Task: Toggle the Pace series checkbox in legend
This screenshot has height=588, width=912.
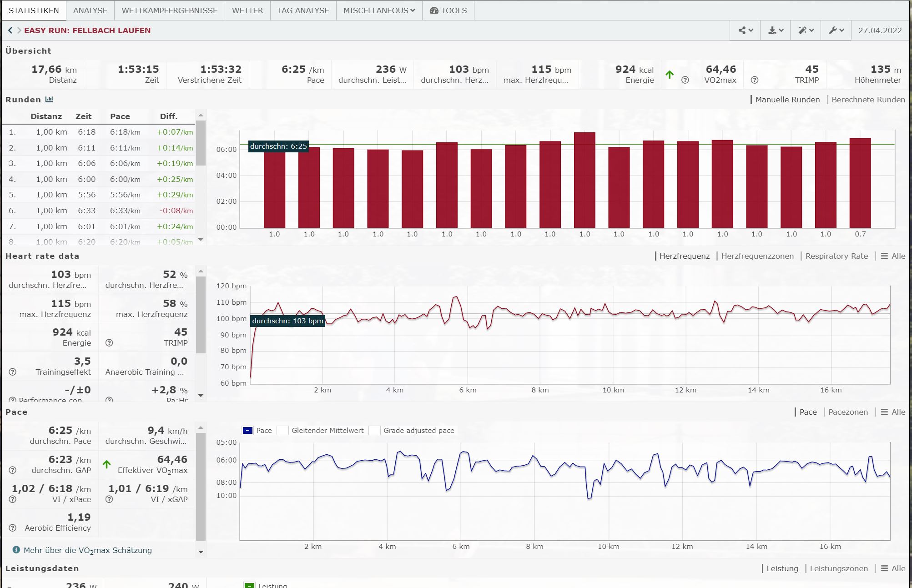Action: [x=248, y=431]
